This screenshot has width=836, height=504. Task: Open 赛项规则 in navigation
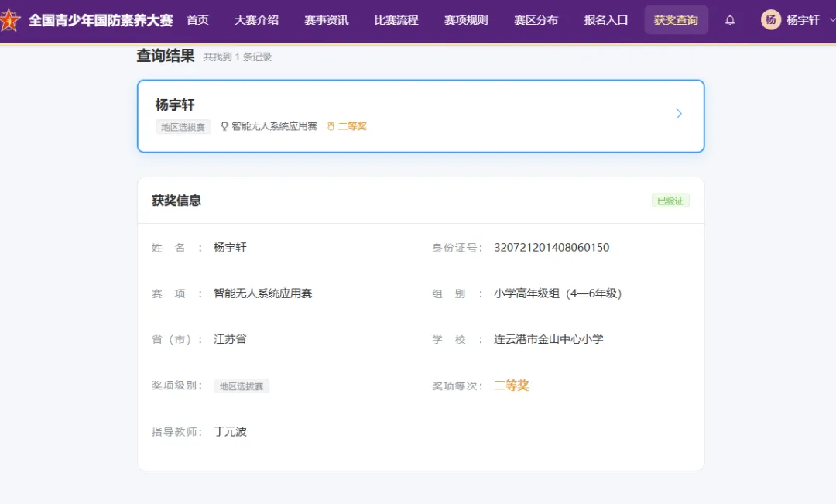(466, 20)
